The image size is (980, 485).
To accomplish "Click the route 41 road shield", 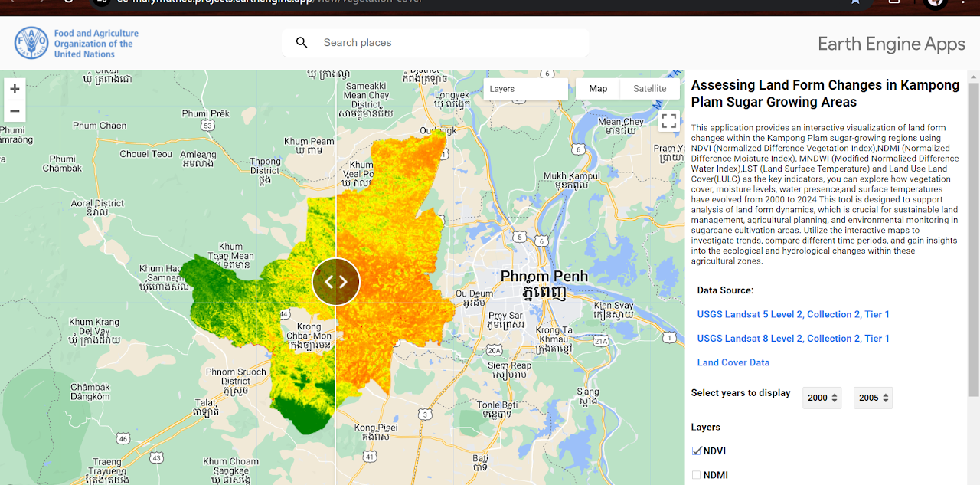I will click(x=370, y=457).
